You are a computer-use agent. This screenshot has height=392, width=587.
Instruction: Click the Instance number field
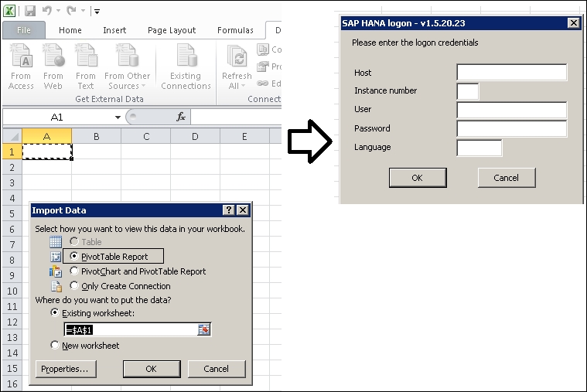pos(468,91)
